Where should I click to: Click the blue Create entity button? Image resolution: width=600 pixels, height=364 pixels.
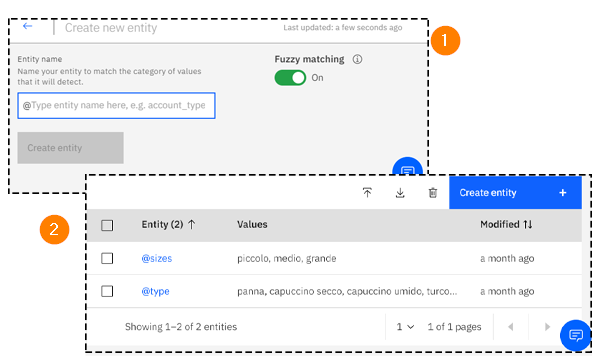click(x=515, y=193)
